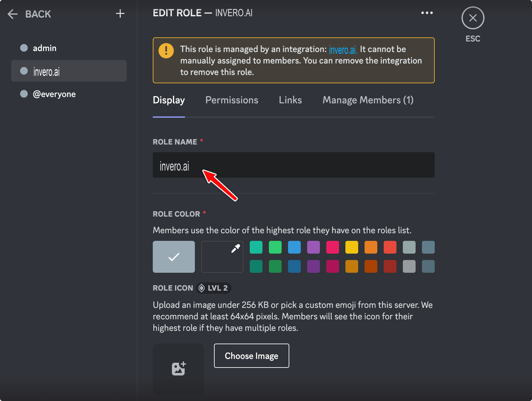Click the LVL 2 boost badge
Viewport: 532px width, 401px height.
[x=213, y=288]
